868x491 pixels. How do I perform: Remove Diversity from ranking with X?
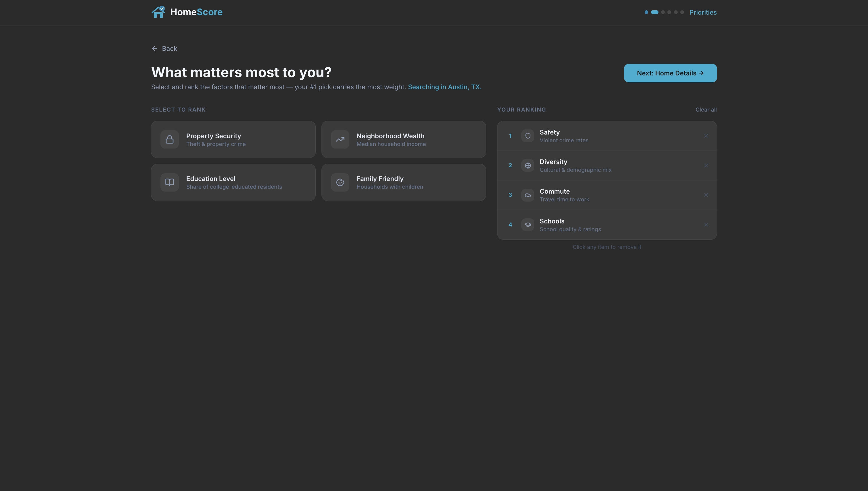click(706, 165)
